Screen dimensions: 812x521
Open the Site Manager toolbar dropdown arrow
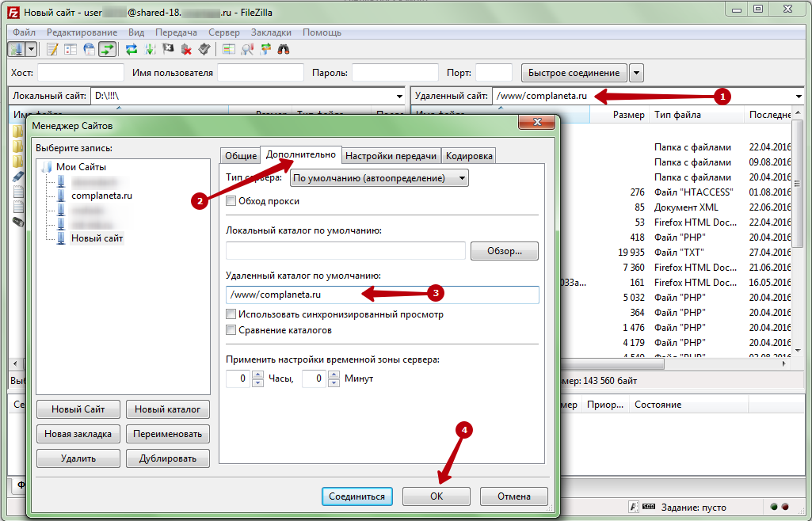pyautogui.click(x=31, y=49)
